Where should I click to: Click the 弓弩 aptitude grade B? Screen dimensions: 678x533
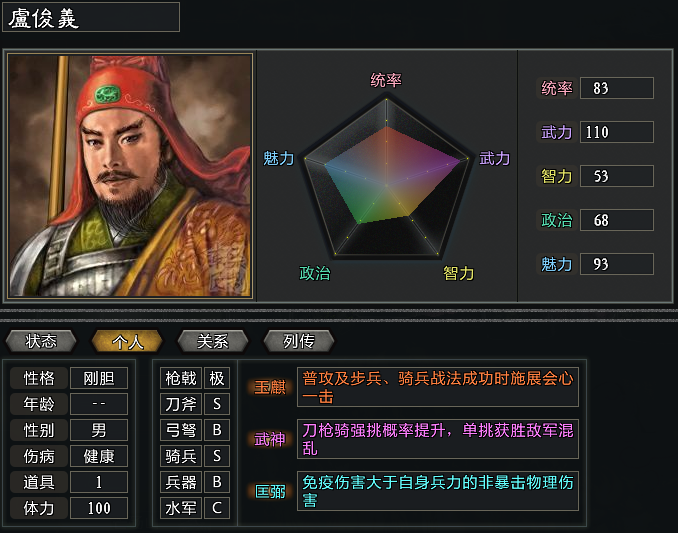[x=217, y=430]
